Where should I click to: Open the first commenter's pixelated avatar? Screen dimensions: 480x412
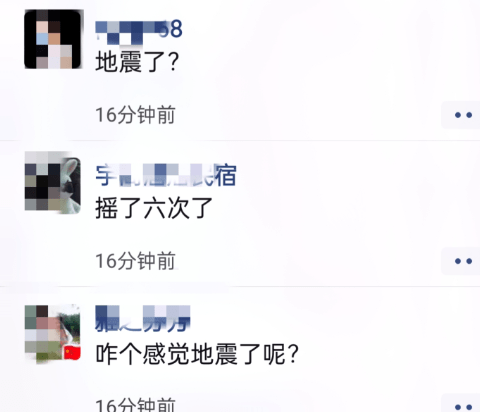[x=53, y=39]
